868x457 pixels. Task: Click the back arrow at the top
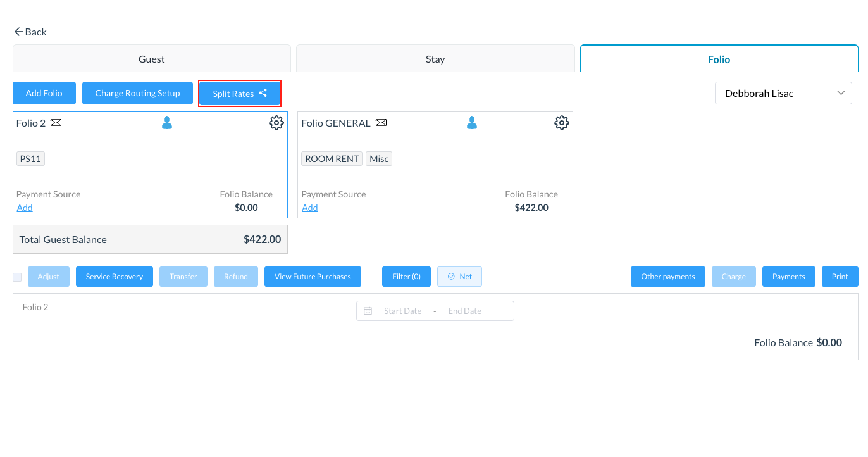point(18,31)
